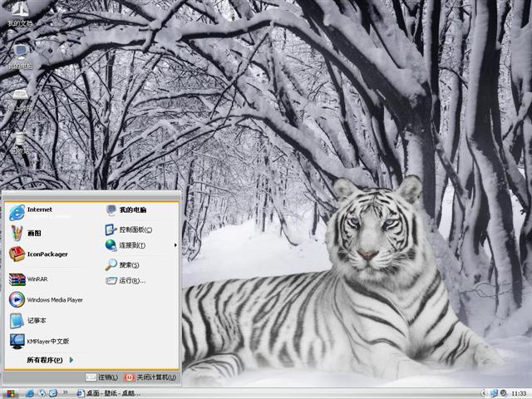The height and width of the screenshot is (399, 532).
Task: Expand hidden system tray icons arrow
Action: tap(484, 393)
